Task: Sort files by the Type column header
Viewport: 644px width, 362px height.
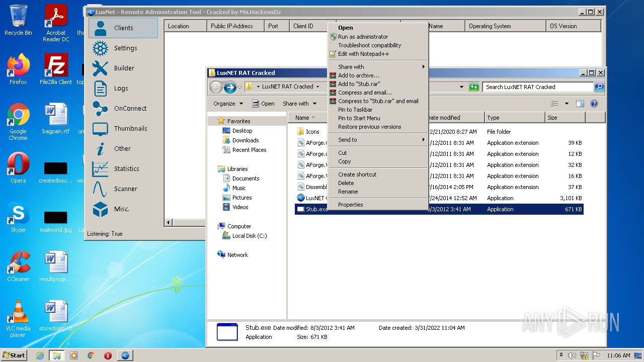Action: point(515,118)
